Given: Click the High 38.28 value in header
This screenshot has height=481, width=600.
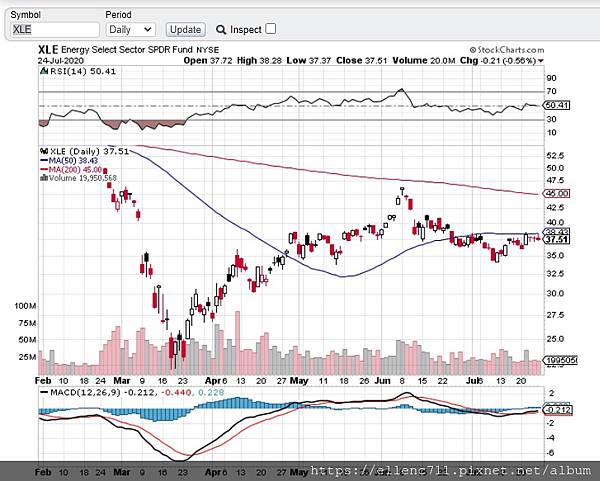Looking at the screenshot, I should (259, 60).
